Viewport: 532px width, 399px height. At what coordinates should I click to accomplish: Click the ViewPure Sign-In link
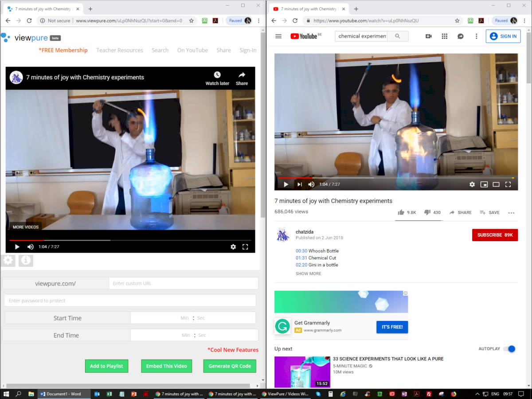(248, 50)
